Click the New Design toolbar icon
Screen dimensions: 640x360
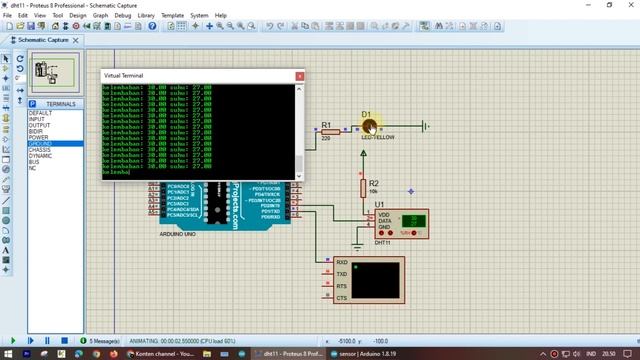tap(9, 26)
